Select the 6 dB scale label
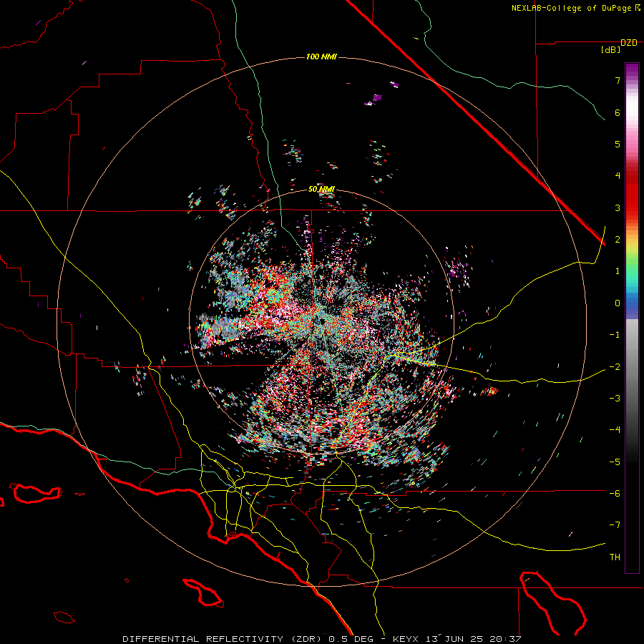The width and height of the screenshot is (644, 644). pos(618,112)
